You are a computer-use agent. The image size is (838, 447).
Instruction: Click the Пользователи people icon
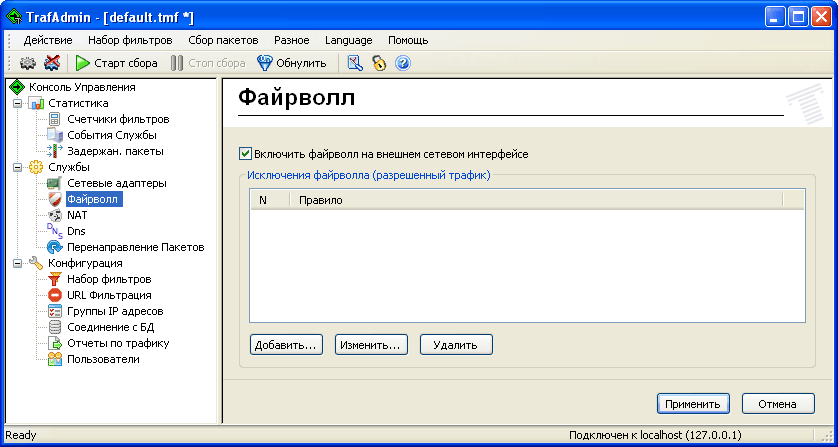[x=55, y=359]
